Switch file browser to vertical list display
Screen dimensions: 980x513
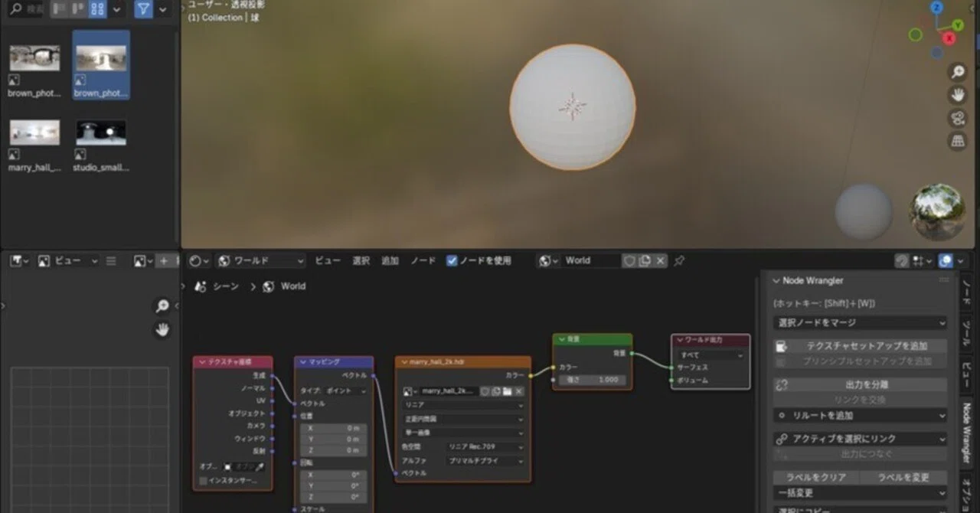point(60,9)
